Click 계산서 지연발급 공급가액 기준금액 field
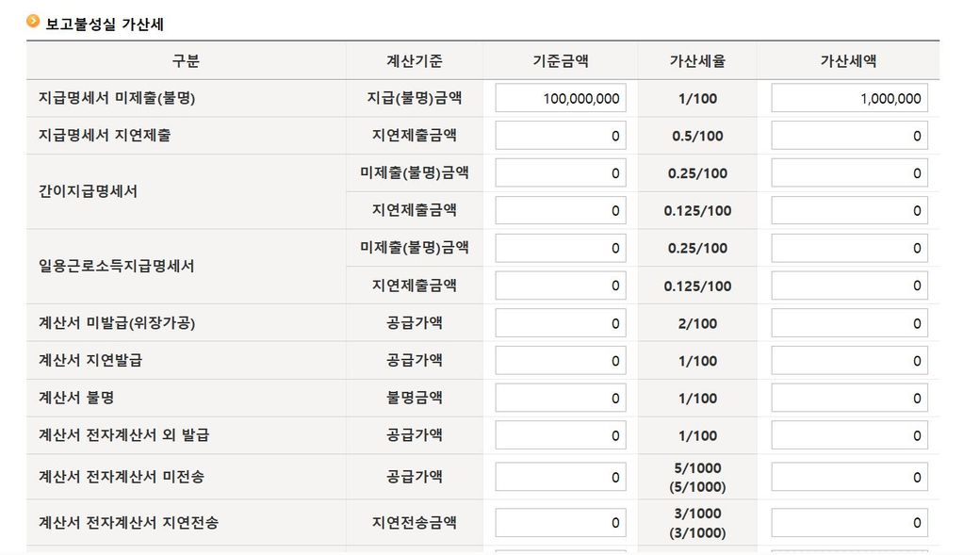 (560, 361)
